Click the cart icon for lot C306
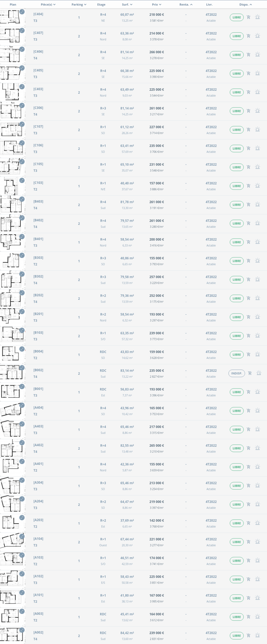Image resolution: width=267 pixels, height=644 pixels. 249,111
